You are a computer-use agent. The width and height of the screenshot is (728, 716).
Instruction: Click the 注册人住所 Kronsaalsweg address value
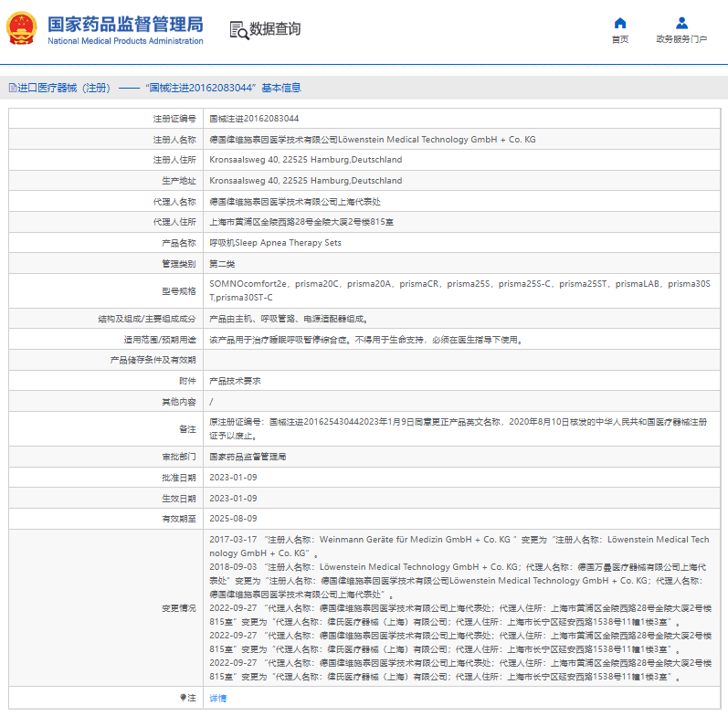(305, 160)
